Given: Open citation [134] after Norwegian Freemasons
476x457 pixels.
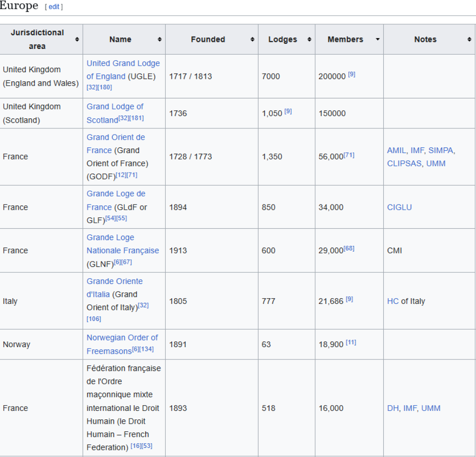Looking at the screenshot, I should tap(147, 349).
